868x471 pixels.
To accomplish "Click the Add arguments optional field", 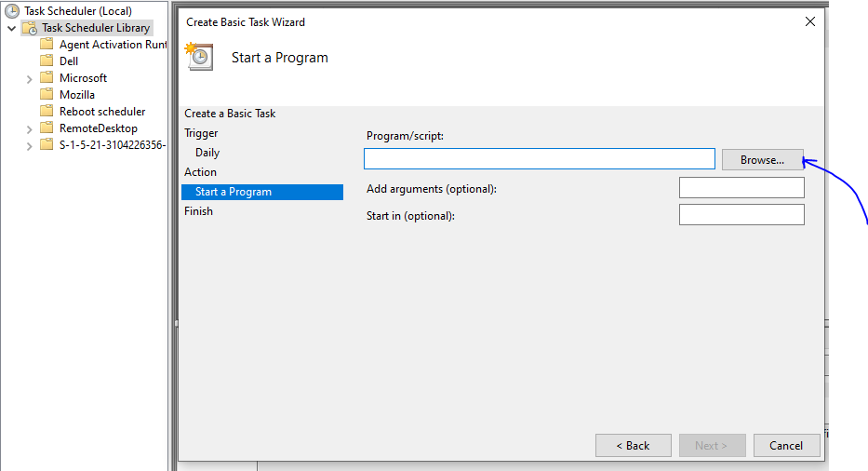I will pyautogui.click(x=741, y=188).
